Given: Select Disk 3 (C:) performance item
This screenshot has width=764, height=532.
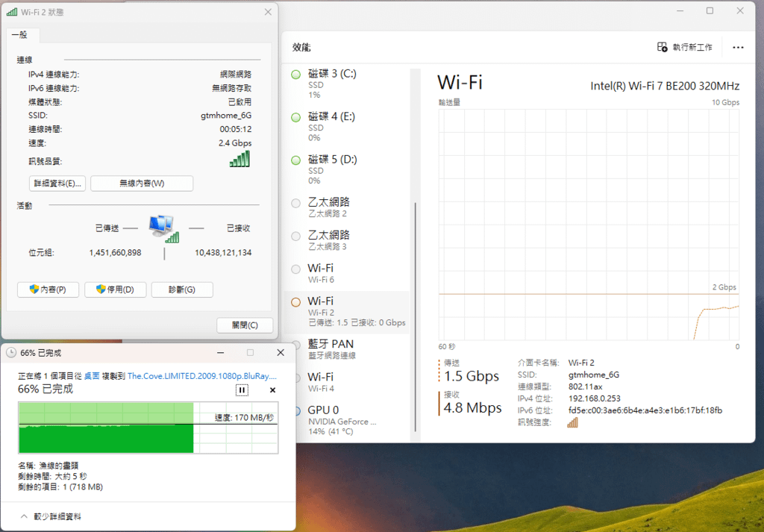Looking at the screenshot, I should tap(346, 84).
